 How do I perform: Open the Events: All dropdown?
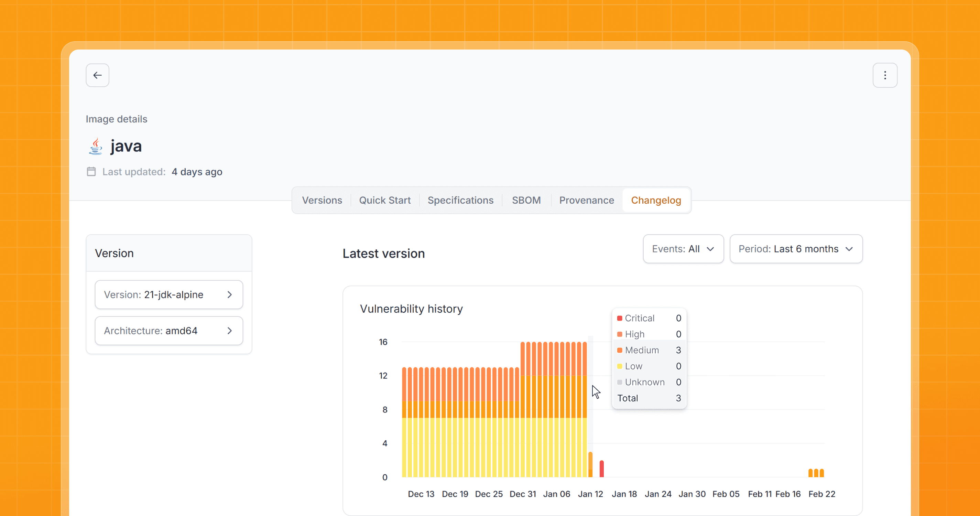pos(683,249)
